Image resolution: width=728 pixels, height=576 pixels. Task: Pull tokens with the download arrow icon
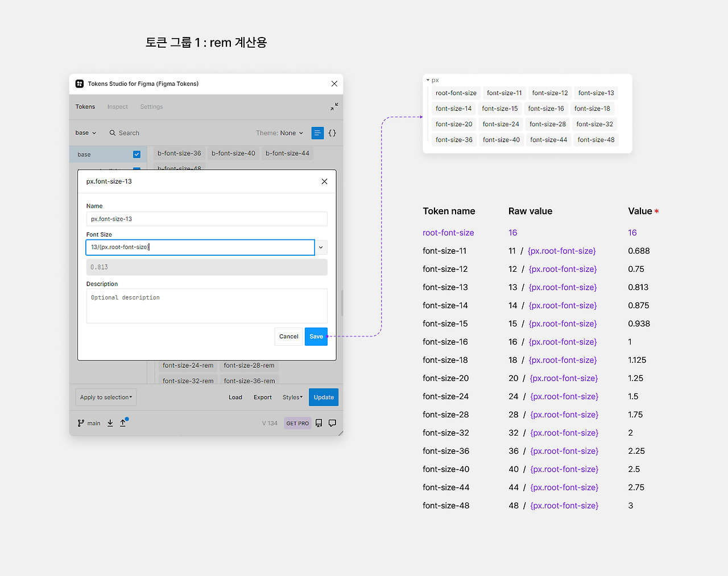110,423
